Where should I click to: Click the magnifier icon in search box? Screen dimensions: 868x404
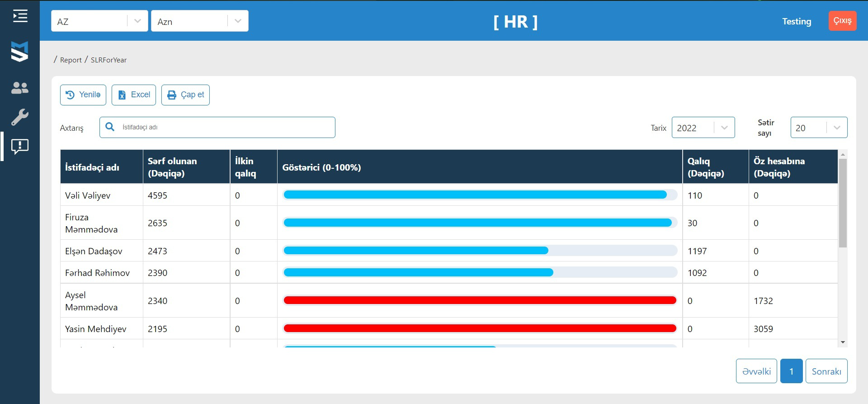[110, 127]
